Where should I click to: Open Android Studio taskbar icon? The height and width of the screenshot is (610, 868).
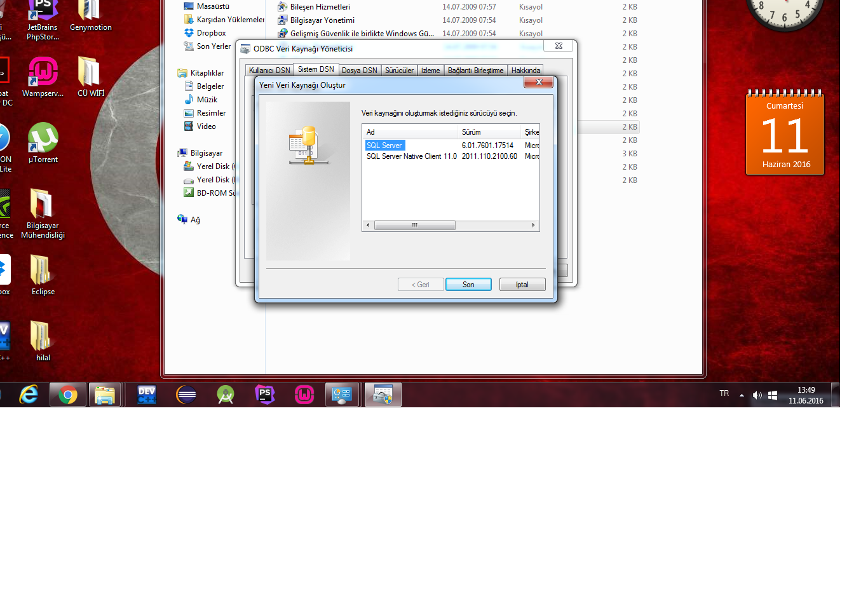coord(226,395)
